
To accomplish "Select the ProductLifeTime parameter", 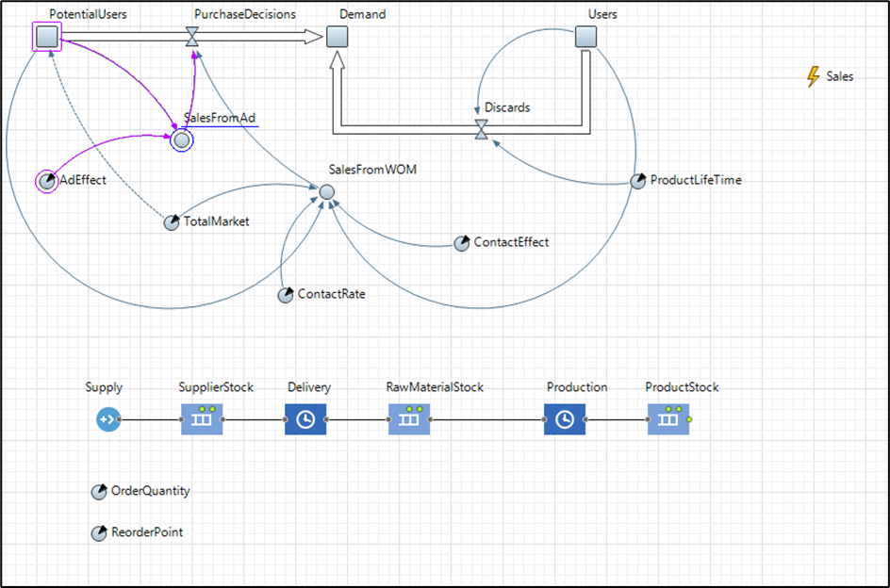I will (x=638, y=181).
